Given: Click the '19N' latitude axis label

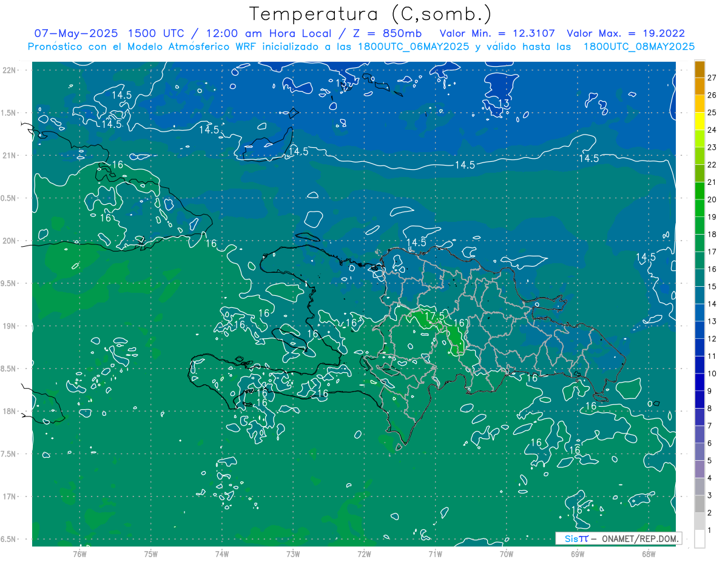Looking at the screenshot, I should click(9, 326).
